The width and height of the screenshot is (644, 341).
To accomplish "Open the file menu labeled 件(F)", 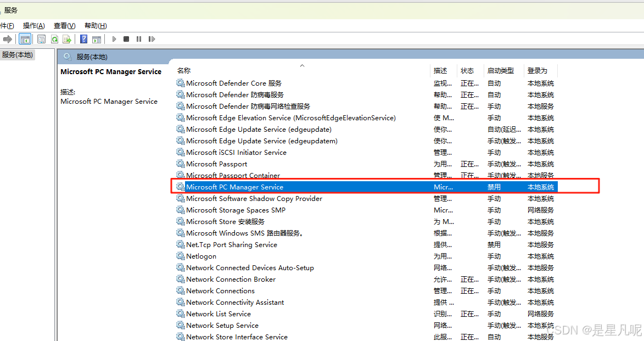I will [x=7, y=25].
